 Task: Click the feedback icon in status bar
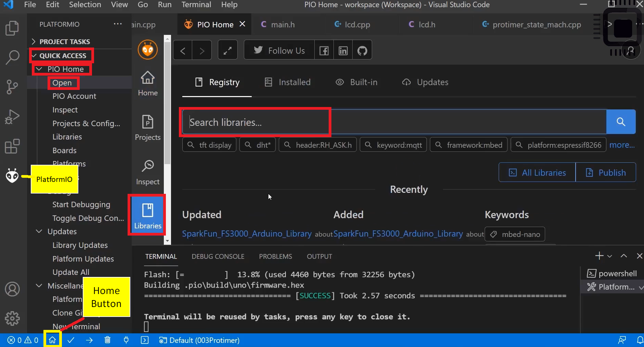(622, 340)
